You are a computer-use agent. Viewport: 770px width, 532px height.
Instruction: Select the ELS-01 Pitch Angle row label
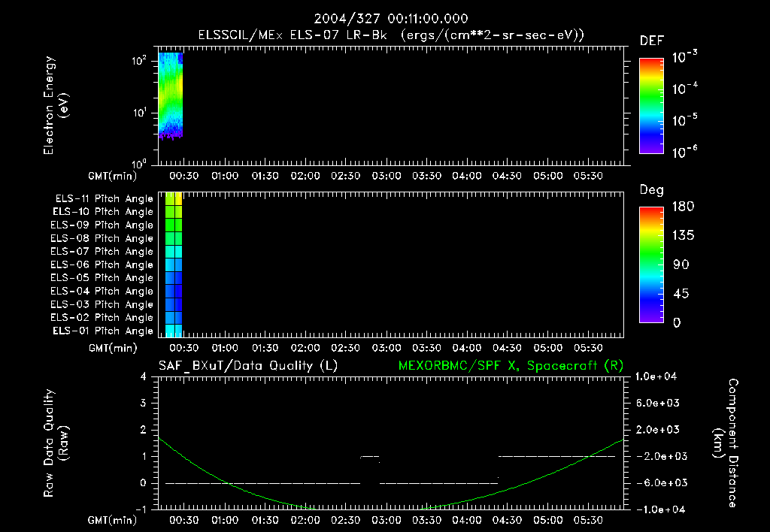[x=103, y=331]
